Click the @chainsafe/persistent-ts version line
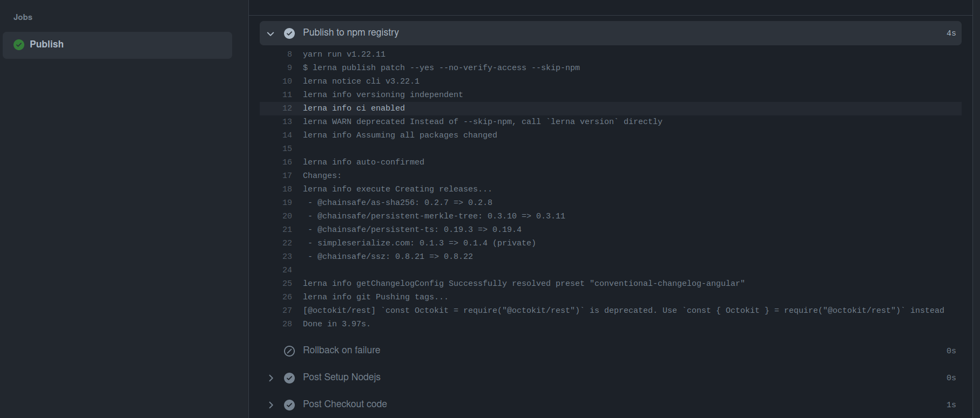The width and height of the screenshot is (980, 418). click(415, 230)
